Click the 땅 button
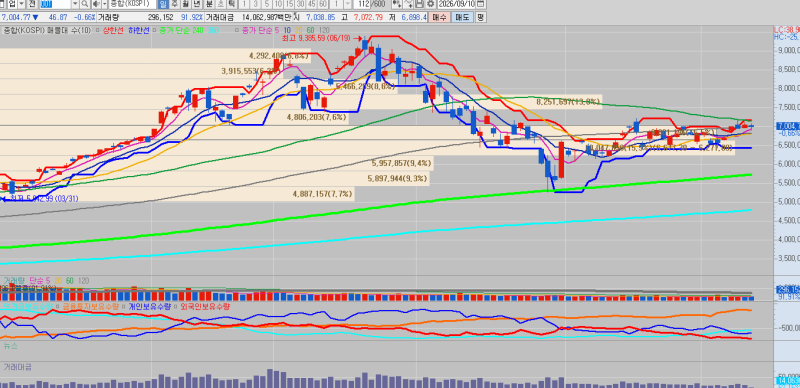This screenshot has width=800, height=388. [481, 17]
